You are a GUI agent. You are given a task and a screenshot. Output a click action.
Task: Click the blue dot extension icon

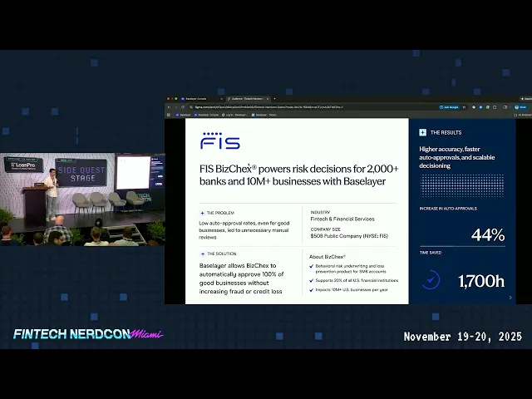coord(480,107)
